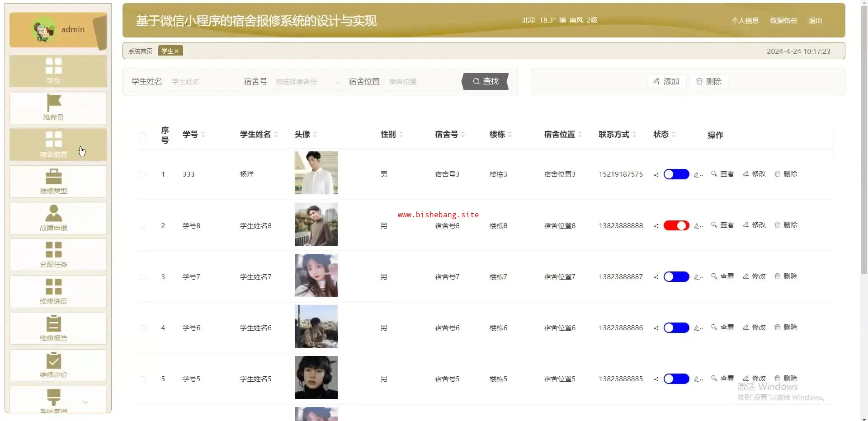Go to 宿舍信息 in the sidebar
The image size is (868, 421).
[x=58, y=145]
